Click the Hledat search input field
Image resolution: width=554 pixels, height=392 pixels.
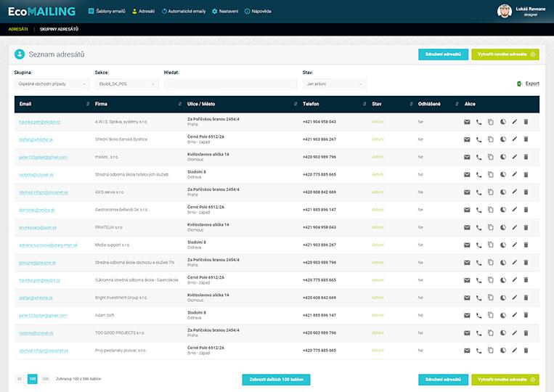[230, 84]
